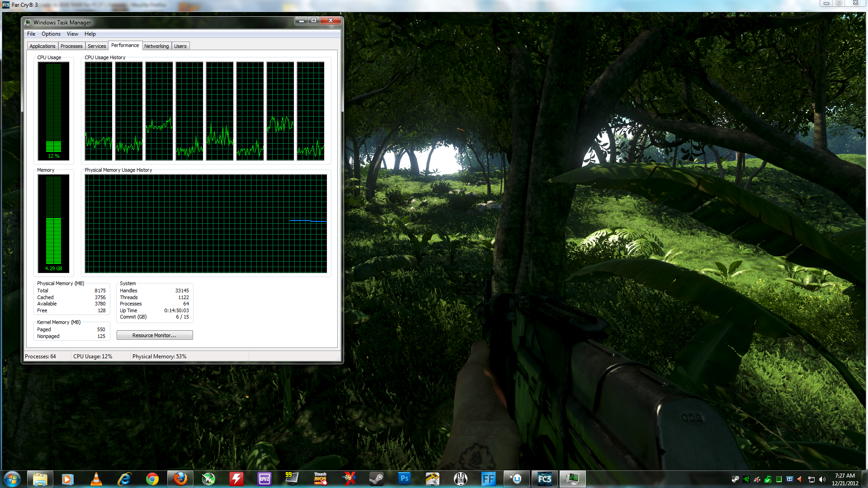This screenshot has height=488, width=868.
Task: Open the red X paint taskbar icon
Action: pos(349,479)
